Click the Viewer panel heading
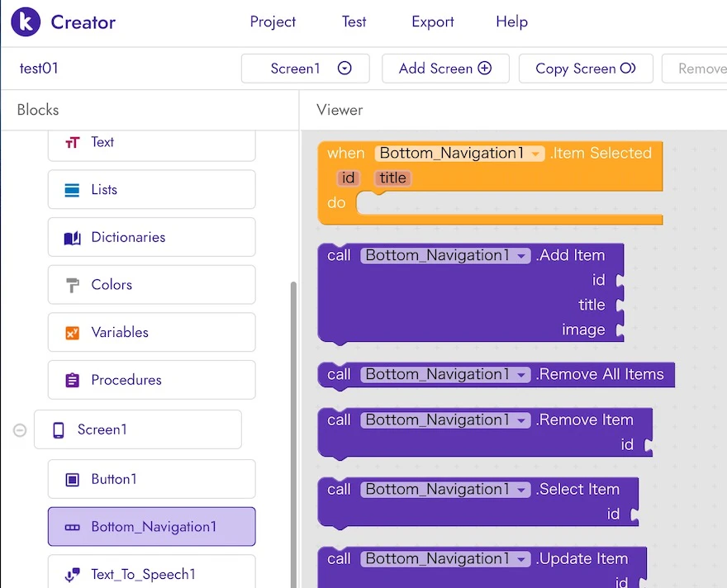The width and height of the screenshot is (727, 588). click(340, 110)
